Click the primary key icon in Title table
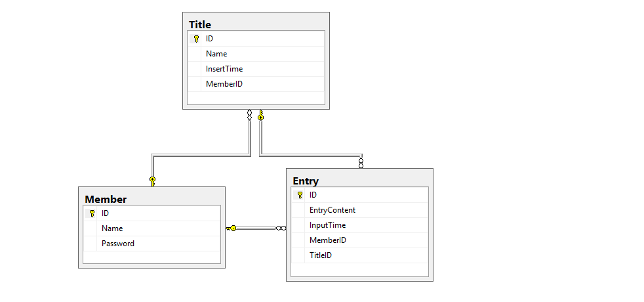Image resolution: width=644 pixels, height=302 pixels. tap(196, 39)
